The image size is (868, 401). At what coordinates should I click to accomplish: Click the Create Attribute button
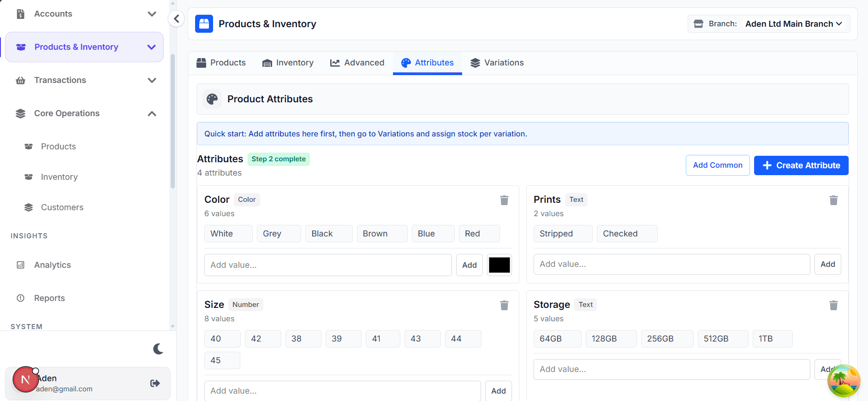801,165
